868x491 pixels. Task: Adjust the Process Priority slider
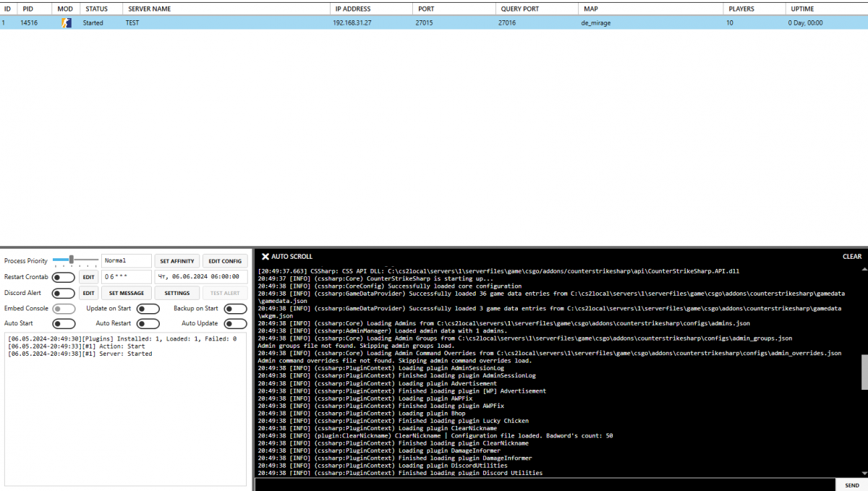point(75,260)
